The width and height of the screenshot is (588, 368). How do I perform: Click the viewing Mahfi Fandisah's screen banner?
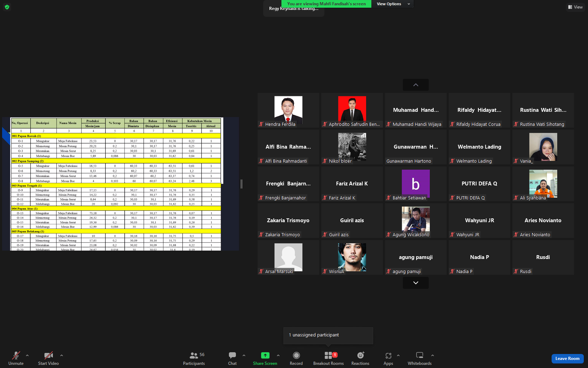(327, 4)
